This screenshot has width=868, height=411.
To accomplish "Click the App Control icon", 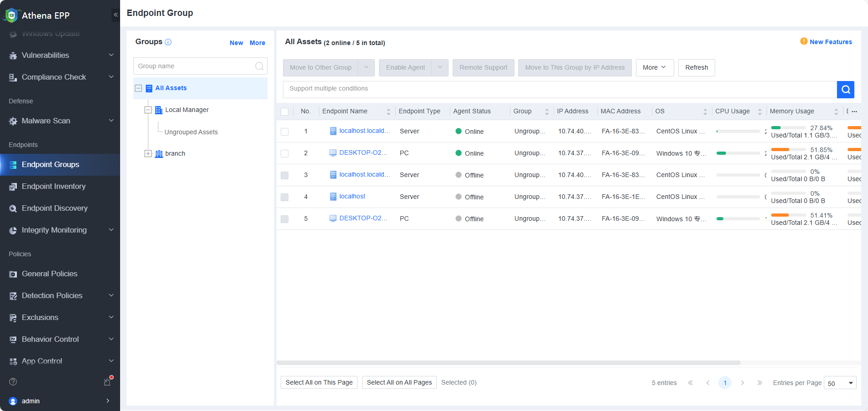I will point(13,361).
